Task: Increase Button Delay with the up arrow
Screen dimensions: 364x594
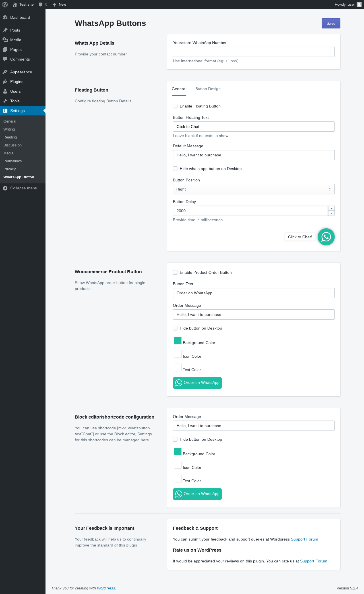Action: click(332, 208)
